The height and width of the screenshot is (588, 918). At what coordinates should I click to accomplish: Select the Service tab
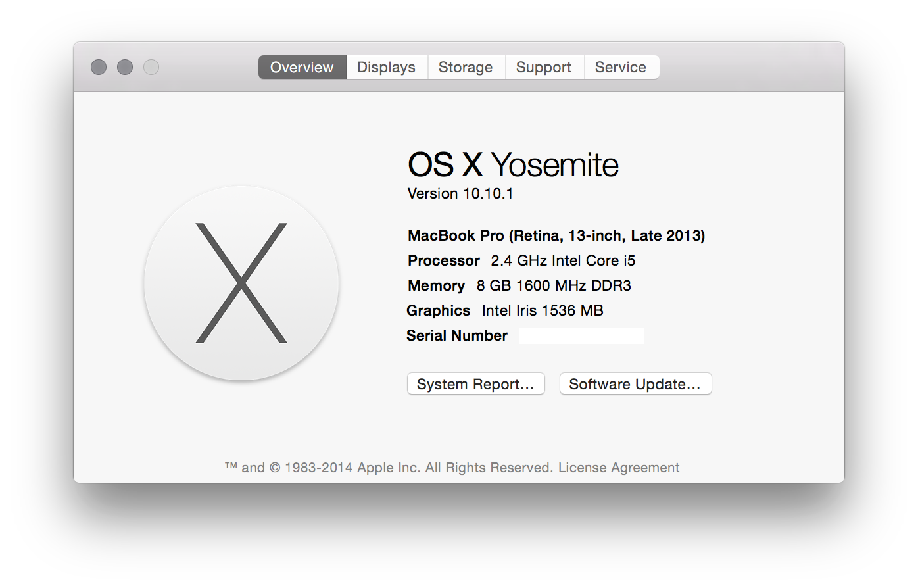[621, 67]
